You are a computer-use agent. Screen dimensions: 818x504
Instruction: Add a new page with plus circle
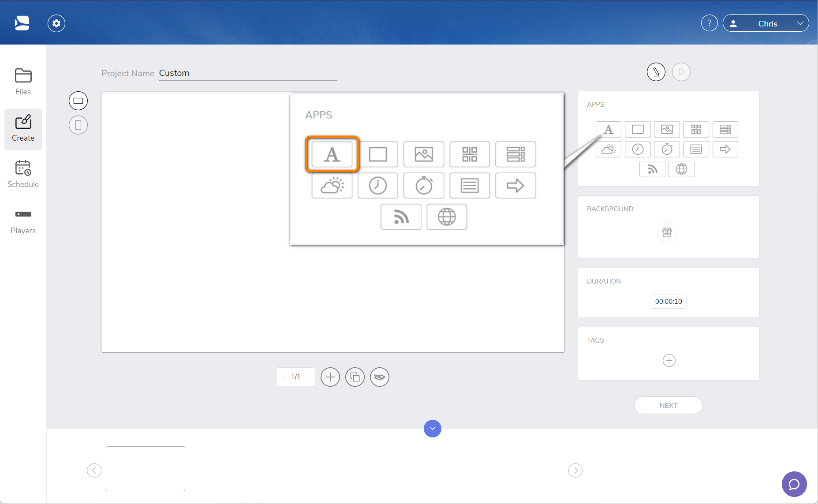[x=330, y=377]
